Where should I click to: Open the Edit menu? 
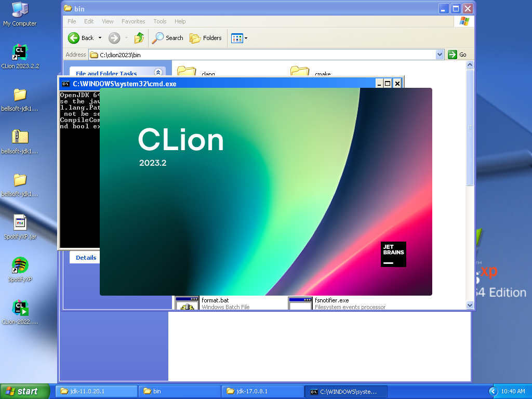tap(89, 21)
